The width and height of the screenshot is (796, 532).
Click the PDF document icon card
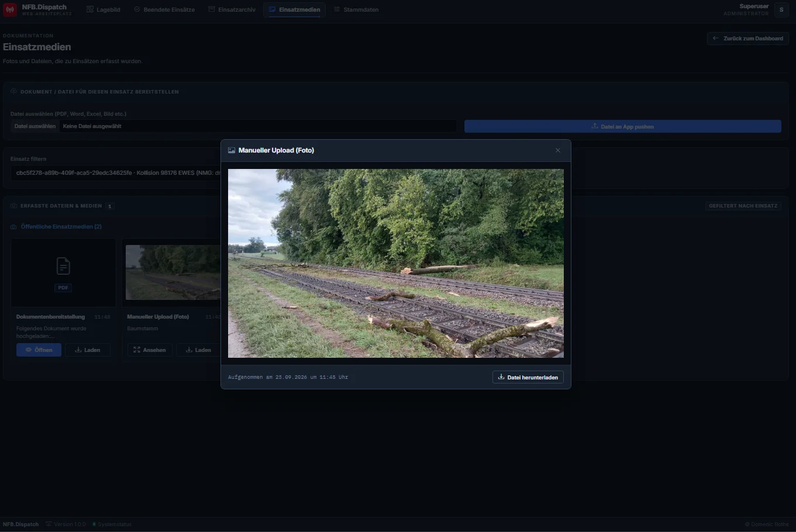coord(63,272)
